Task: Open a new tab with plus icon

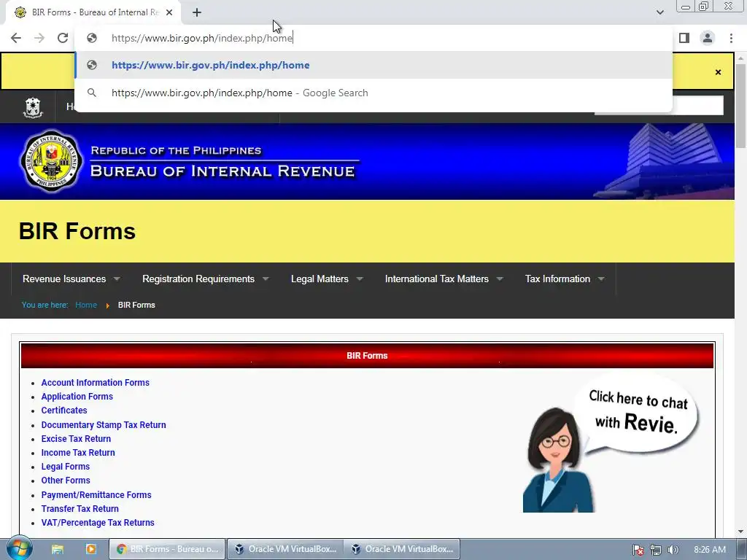Action: 197,12
